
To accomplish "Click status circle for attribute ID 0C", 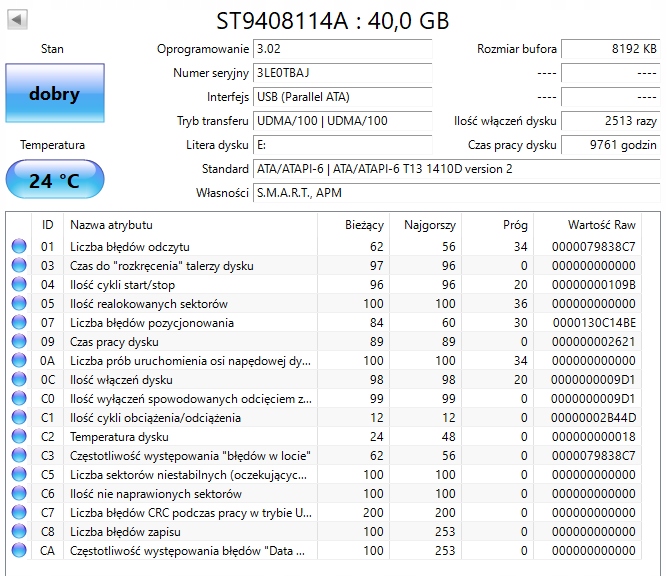I will point(19,379).
